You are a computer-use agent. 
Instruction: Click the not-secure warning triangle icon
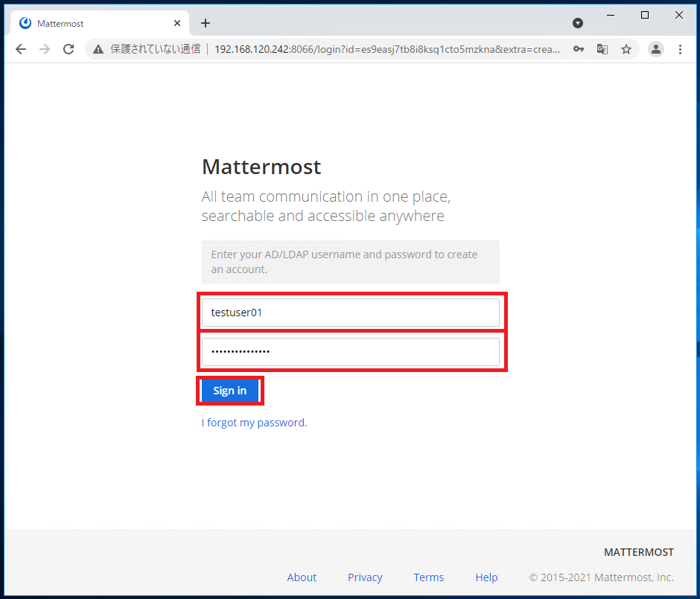point(98,50)
